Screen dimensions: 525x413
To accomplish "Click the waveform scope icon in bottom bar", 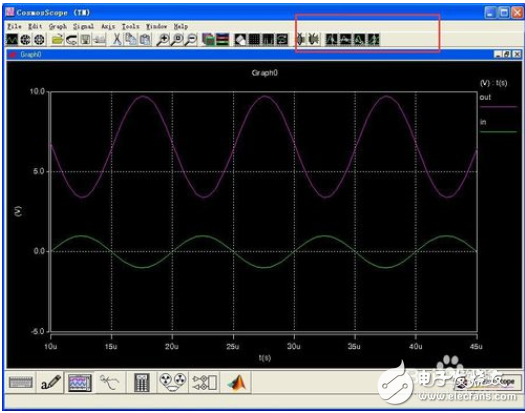I will (x=80, y=382).
